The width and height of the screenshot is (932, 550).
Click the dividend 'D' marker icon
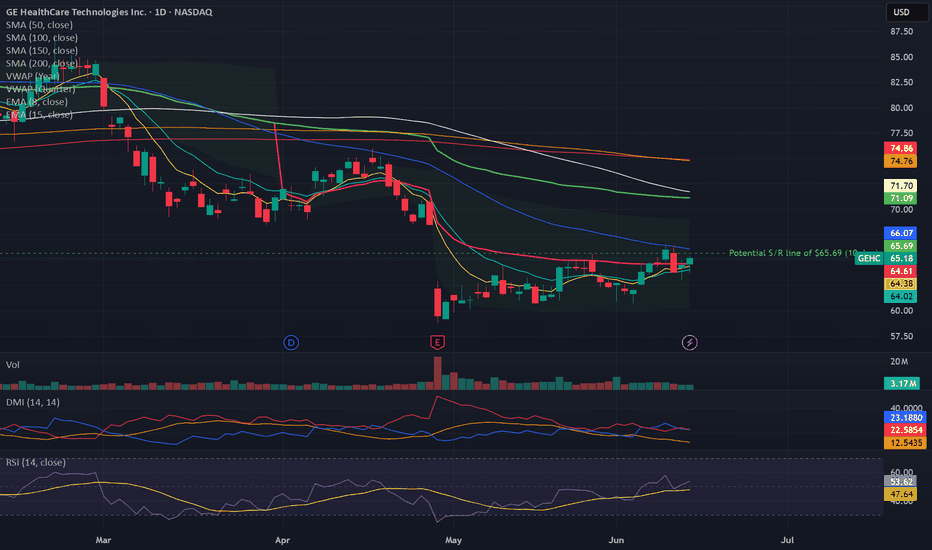291,342
